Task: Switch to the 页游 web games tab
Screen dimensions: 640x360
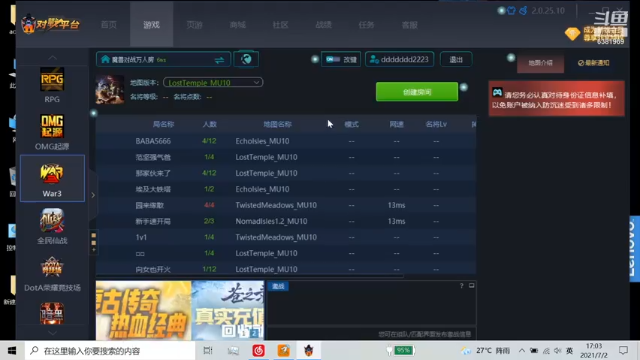Action: (195, 25)
